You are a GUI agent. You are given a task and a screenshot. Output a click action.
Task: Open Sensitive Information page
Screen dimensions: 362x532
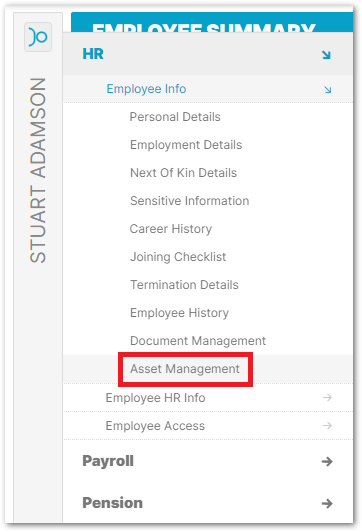(x=190, y=201)
